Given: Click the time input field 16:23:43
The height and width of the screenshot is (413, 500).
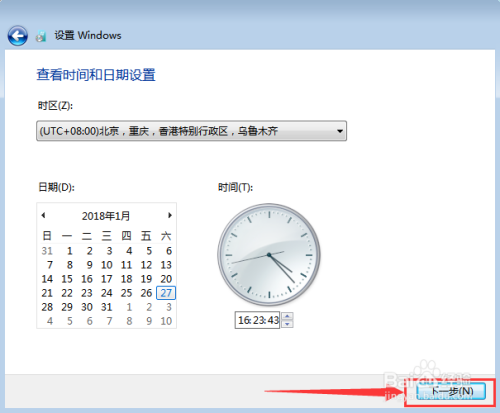Looking at the screenshot, I should [x=257, y=320].
